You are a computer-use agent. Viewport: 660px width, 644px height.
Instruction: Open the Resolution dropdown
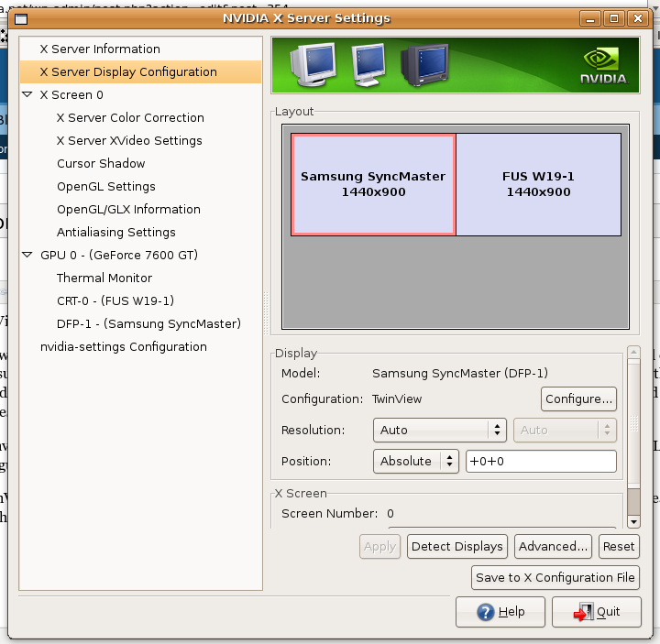[x=439, y=430]
